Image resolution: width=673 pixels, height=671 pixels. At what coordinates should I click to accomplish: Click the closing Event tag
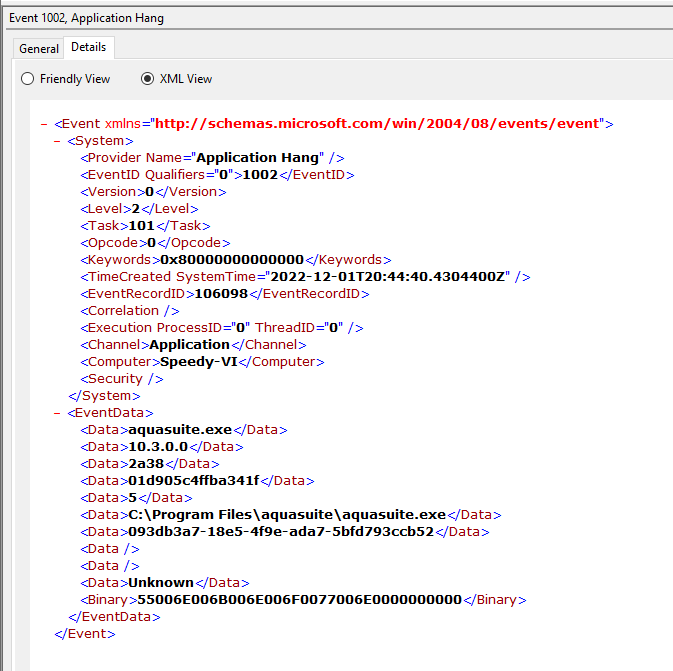(85, 634)
